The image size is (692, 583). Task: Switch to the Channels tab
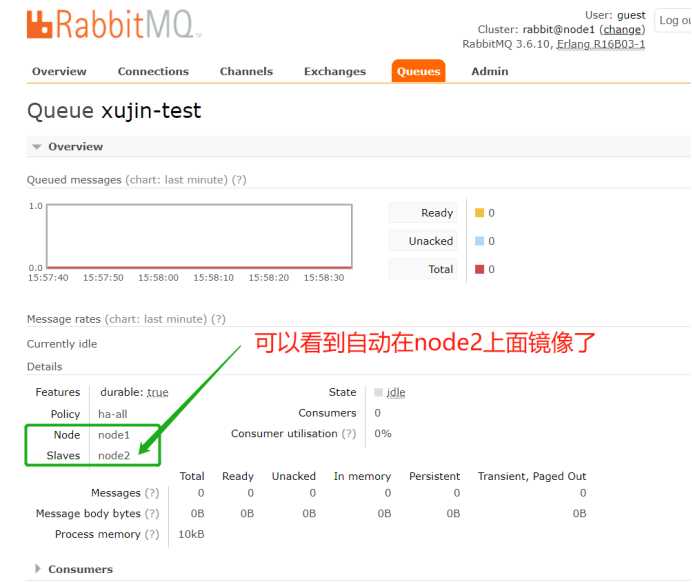click(x=246, y=71)
